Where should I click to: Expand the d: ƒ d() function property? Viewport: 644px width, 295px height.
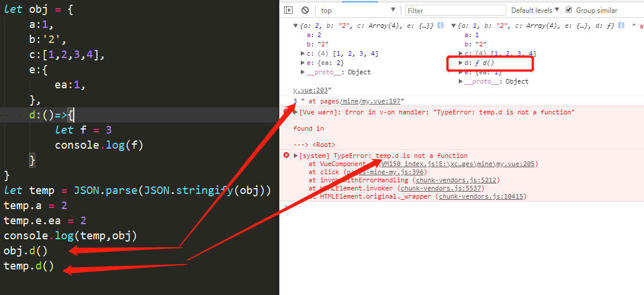coord(461,63)
